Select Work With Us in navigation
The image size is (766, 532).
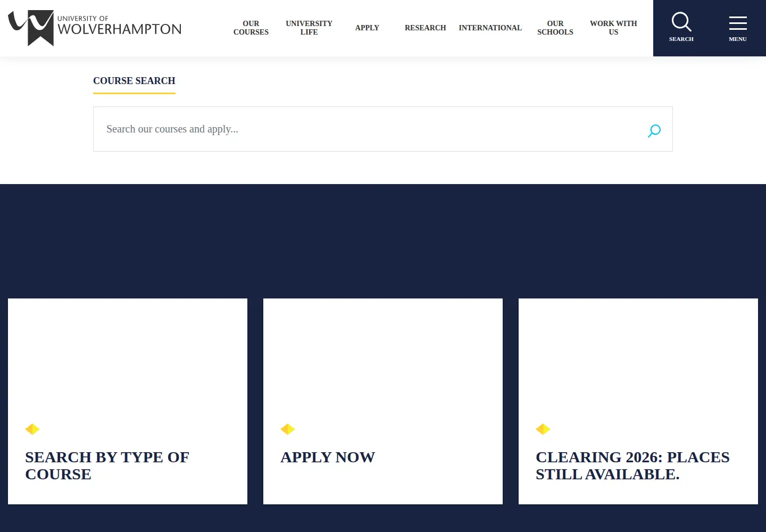coord(613,28)
